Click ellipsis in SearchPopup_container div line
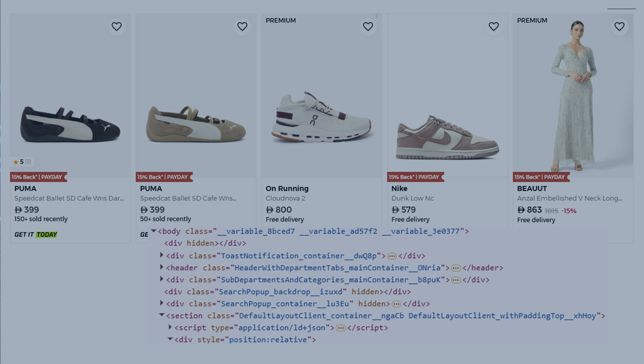The width and height of the screenshot is (644, 364). [x=396, y=304]
